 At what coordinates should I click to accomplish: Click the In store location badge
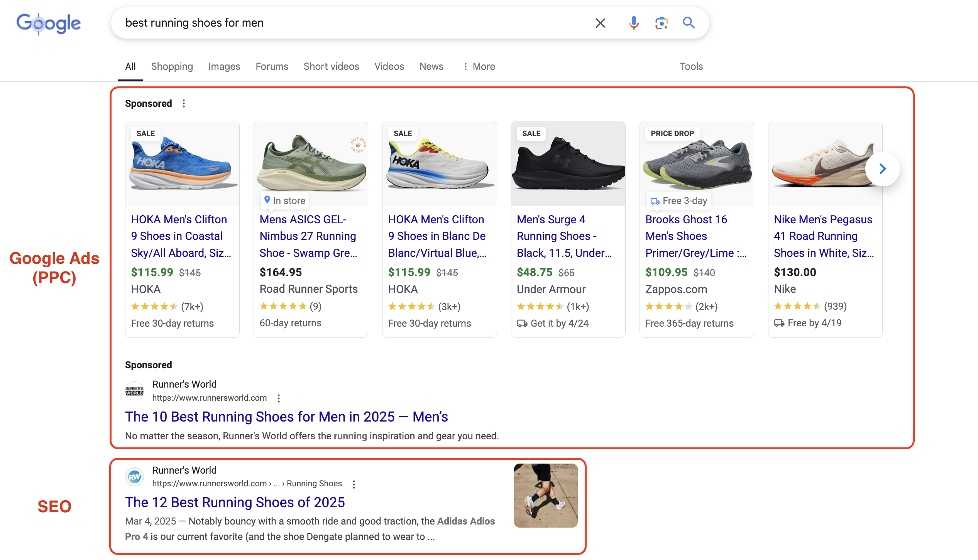click(x=285, y=201)
